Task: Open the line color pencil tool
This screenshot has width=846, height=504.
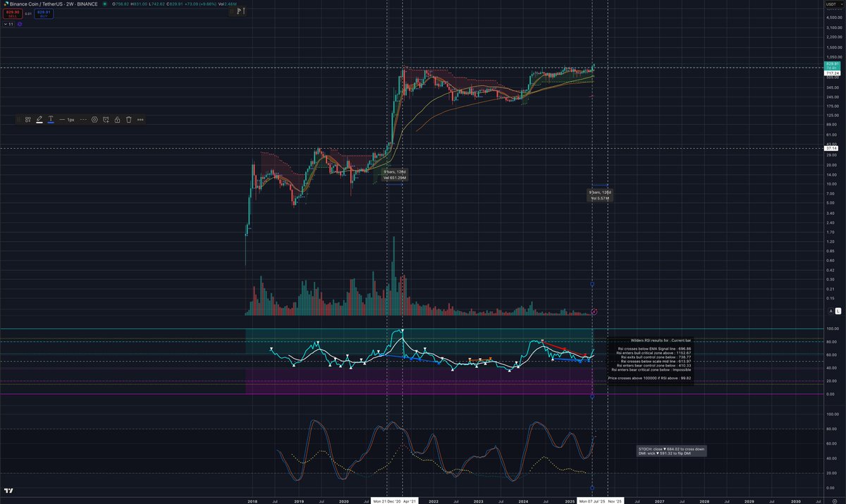Action: coord(39,120)
